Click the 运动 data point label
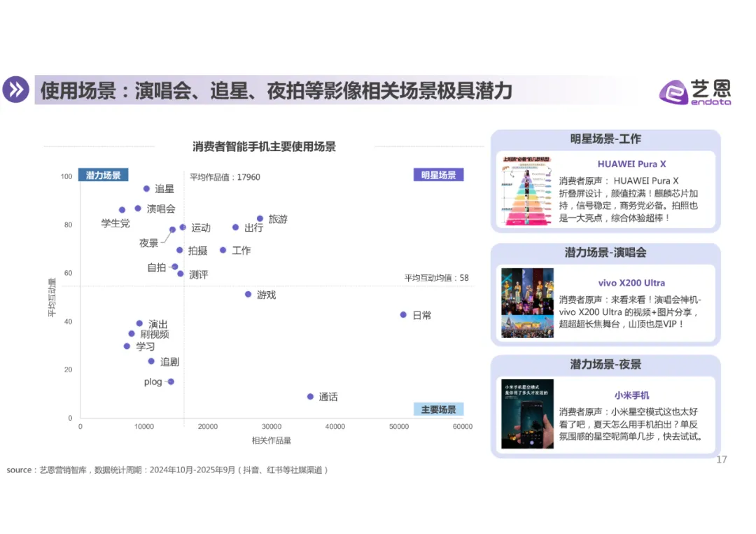Viewport: 756px width, 534px height. pos(201,227)
